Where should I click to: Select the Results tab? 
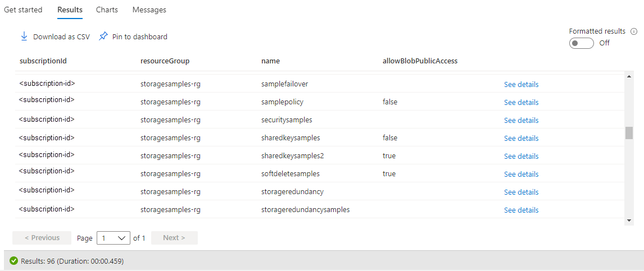click(70, 10)
